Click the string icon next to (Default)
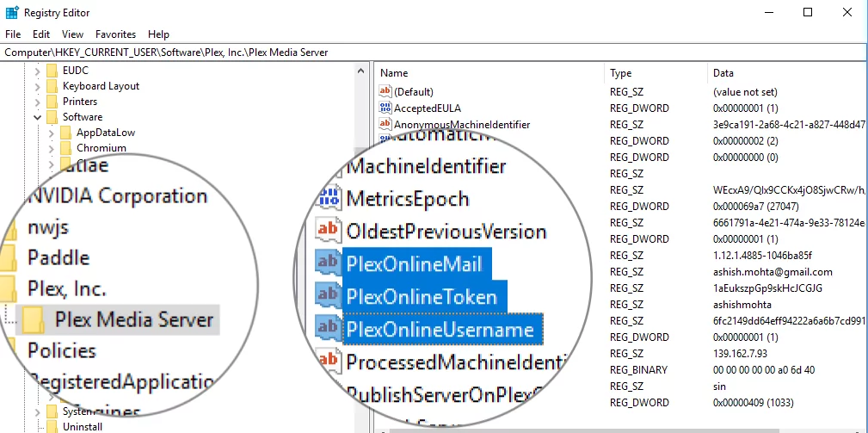Image resolution: width=868 pixels, height=433 pixels. (x=385, y=91)
